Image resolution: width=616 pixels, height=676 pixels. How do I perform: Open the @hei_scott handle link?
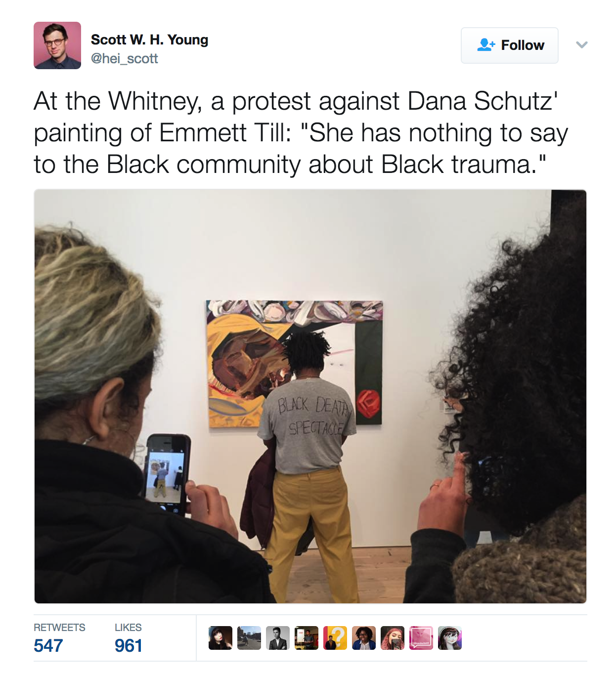click(124, 59)
